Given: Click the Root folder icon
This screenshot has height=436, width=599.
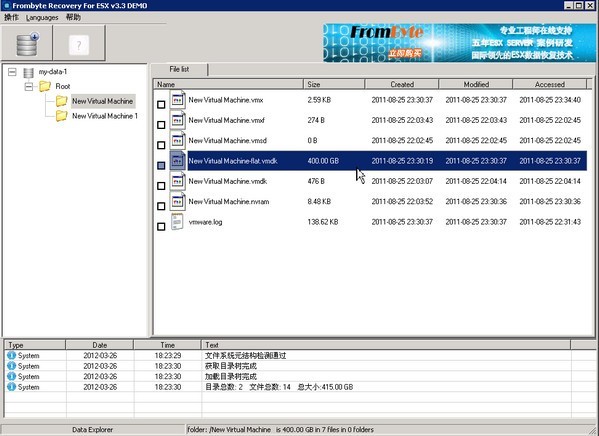Looking at the screenshot, I should pyautogui.click(x=45, y=86).
